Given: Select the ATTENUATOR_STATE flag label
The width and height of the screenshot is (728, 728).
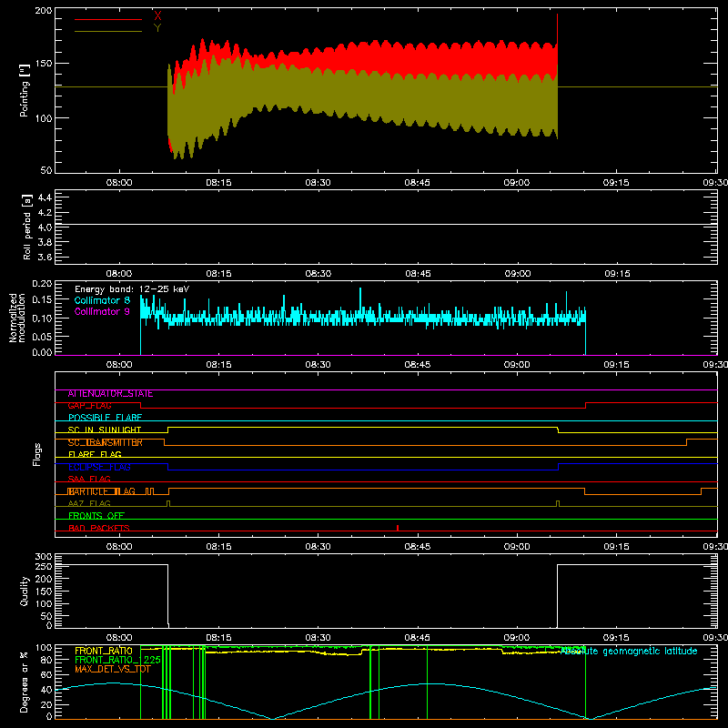Looking at the screenshot, I should [x=110, y=394].
